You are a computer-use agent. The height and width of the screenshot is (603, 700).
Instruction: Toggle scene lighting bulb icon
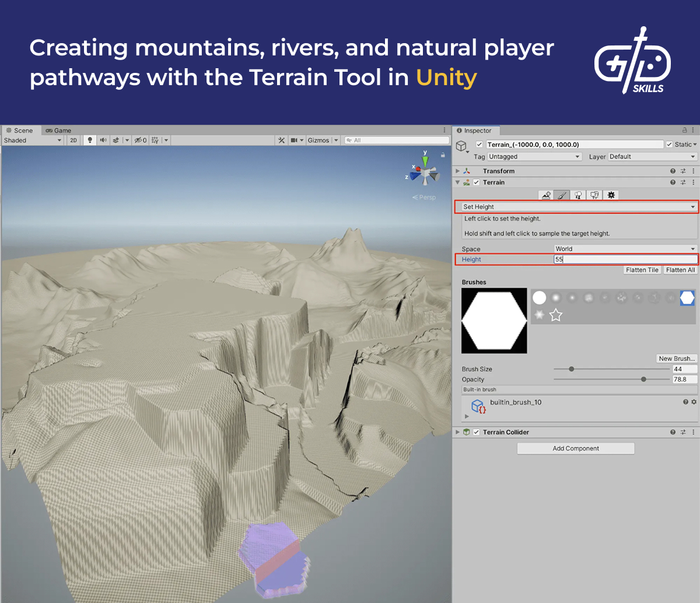[90, 140]
